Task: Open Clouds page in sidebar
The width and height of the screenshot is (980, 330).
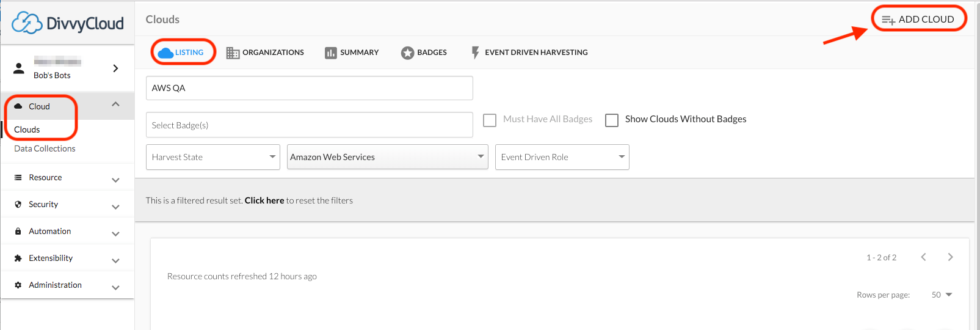Action: 27,130
